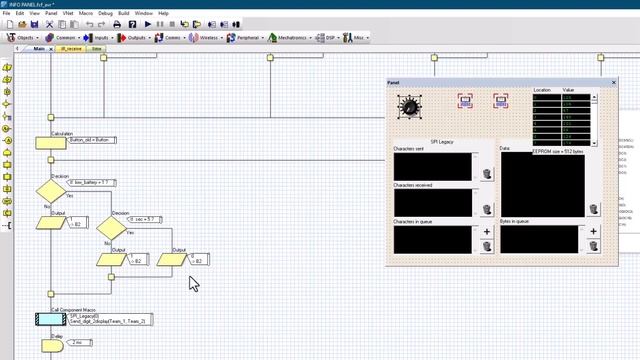Open the File menu

click(7, 13)
